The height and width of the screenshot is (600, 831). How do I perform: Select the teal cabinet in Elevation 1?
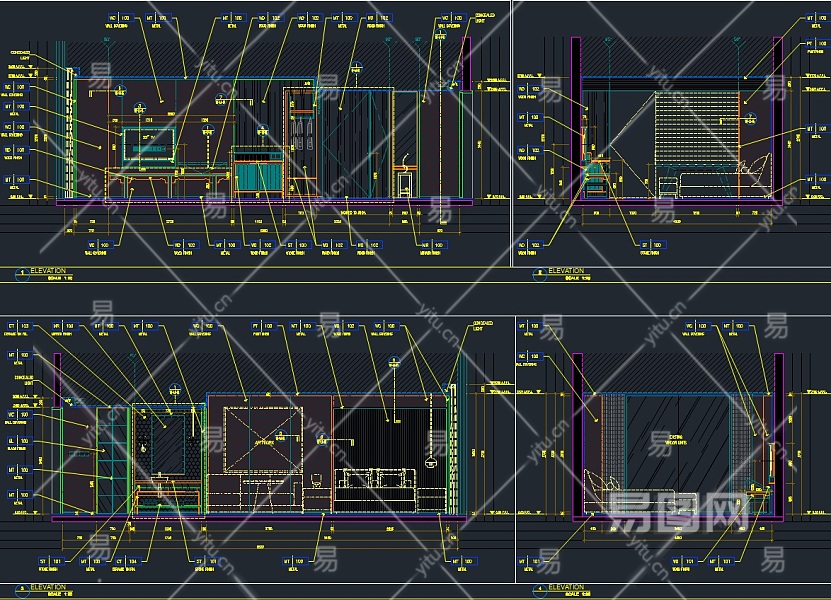[x=259, y=177]
